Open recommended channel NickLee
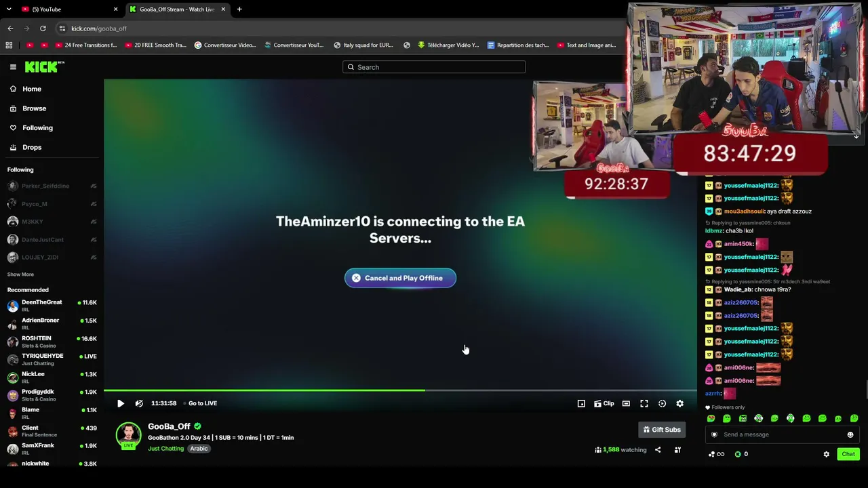868x488 pixels. 52,378
